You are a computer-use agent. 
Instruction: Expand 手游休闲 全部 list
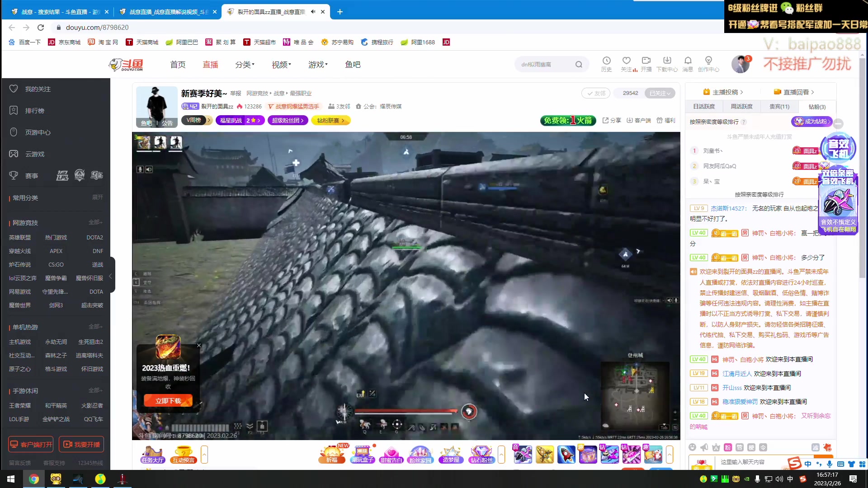point(95,390)
